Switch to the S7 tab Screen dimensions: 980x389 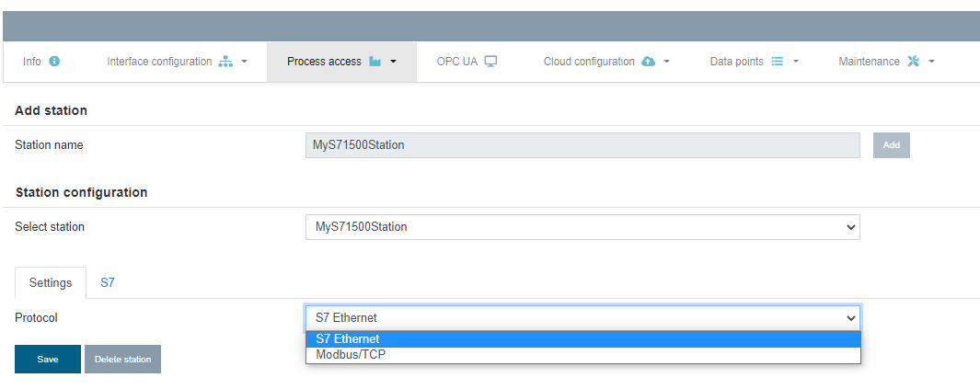tap(108, 283)
